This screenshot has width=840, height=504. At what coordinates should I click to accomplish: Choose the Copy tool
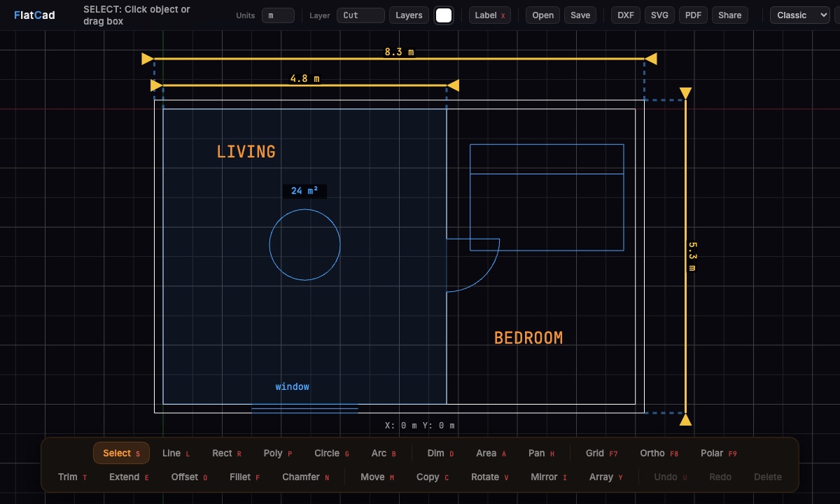(x=433, y=477)
